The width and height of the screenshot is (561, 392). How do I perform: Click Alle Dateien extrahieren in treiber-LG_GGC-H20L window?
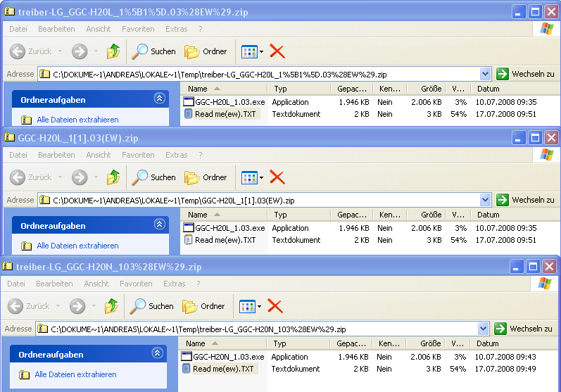coord(77,120)
